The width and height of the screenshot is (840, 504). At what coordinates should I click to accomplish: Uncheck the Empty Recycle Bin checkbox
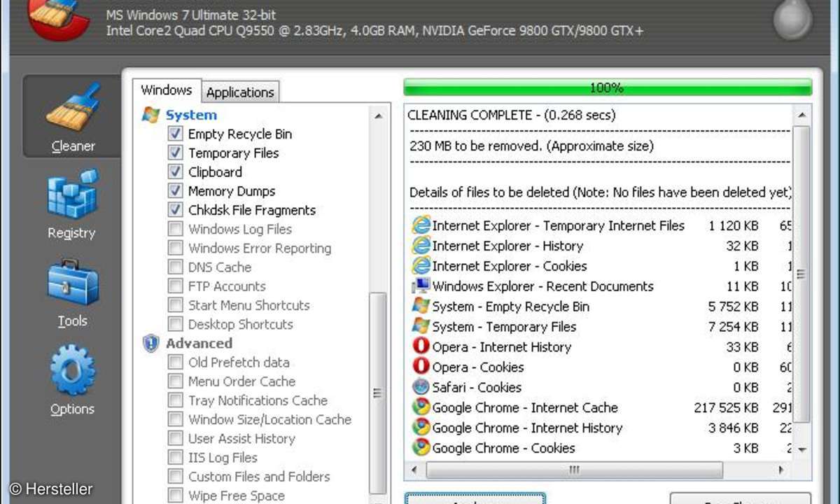pos(175,134)
